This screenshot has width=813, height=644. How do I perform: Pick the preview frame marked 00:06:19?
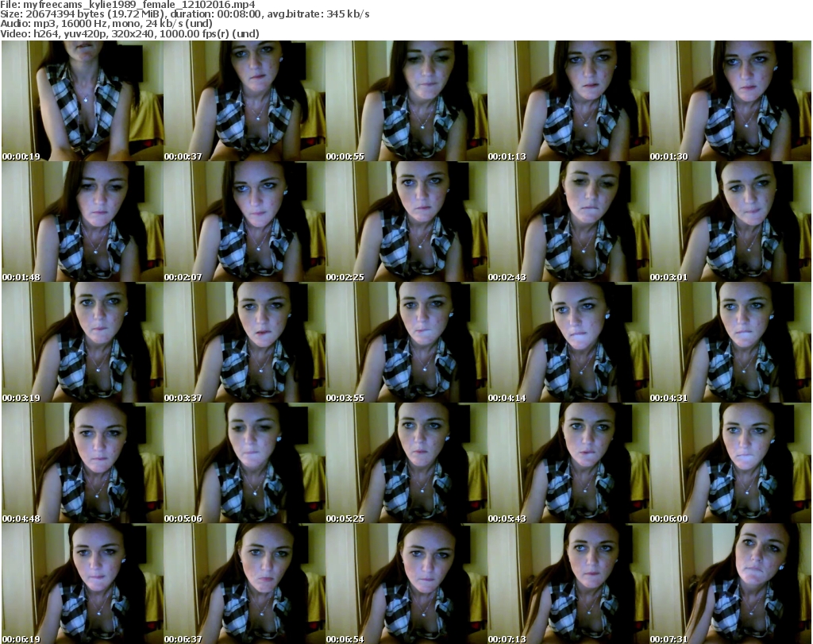coord(83,584)
